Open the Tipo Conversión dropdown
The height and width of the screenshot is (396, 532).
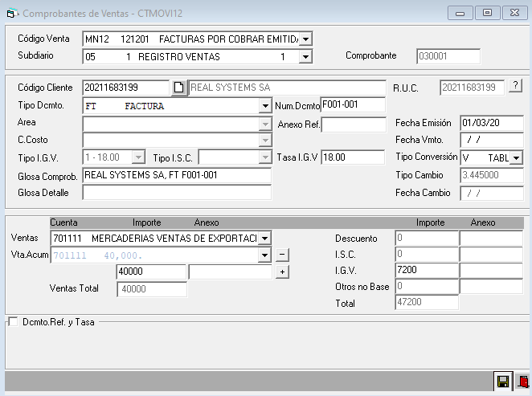[516, 157]
